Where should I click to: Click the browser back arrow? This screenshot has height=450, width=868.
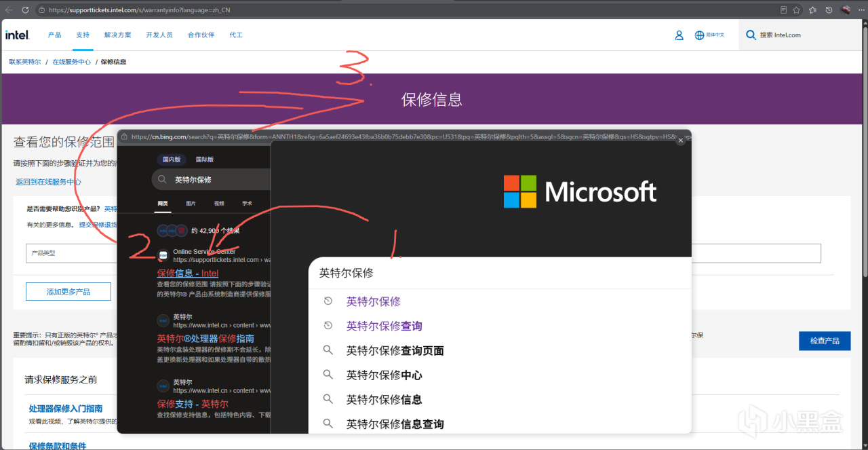pos(9,10)
